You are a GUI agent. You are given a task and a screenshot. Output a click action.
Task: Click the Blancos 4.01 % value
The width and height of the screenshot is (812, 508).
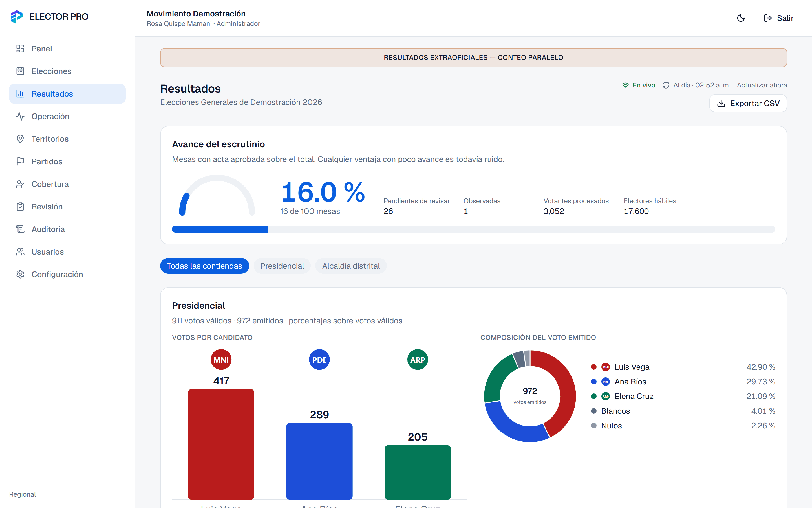[763, 411]
